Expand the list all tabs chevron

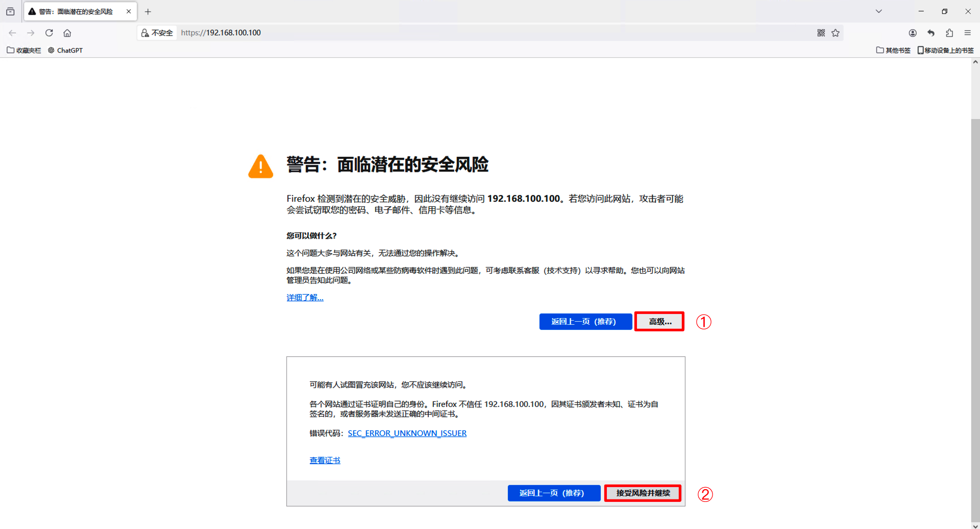pyautogui.click(x=879, y=11)
